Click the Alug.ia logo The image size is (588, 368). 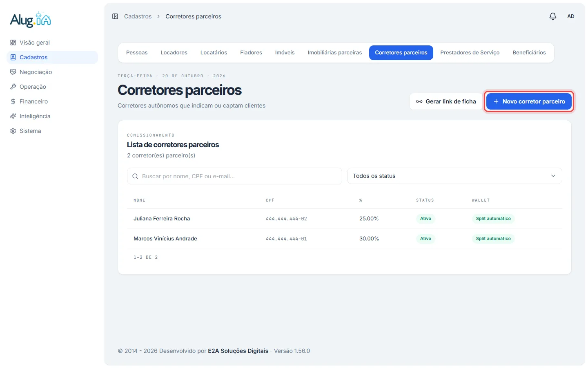[x=31, y=20]
